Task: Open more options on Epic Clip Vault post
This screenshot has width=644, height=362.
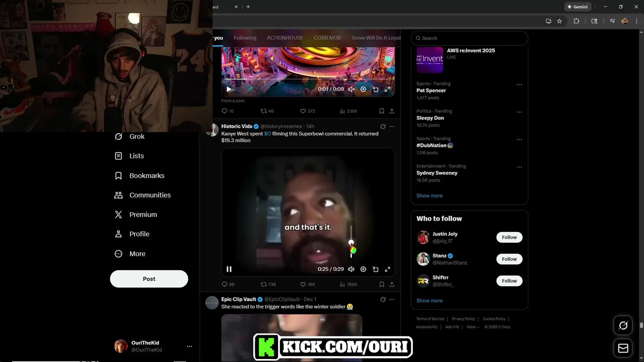Action: (392, 299)
